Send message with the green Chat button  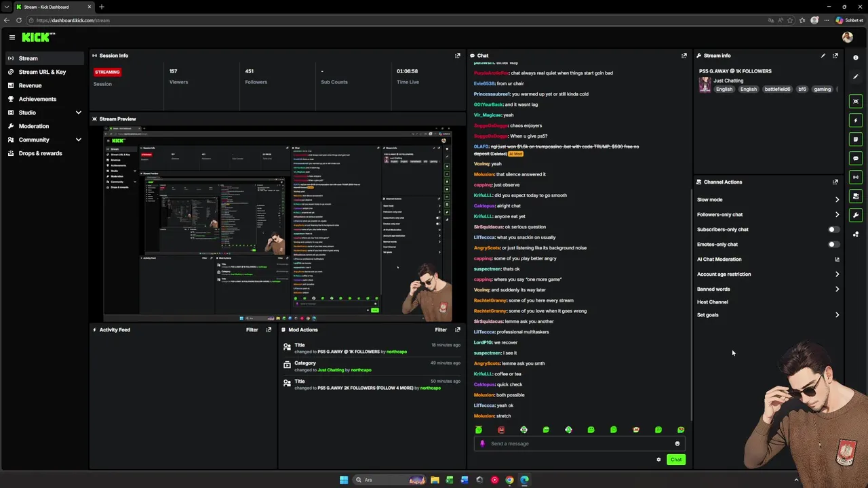(676, 460)
